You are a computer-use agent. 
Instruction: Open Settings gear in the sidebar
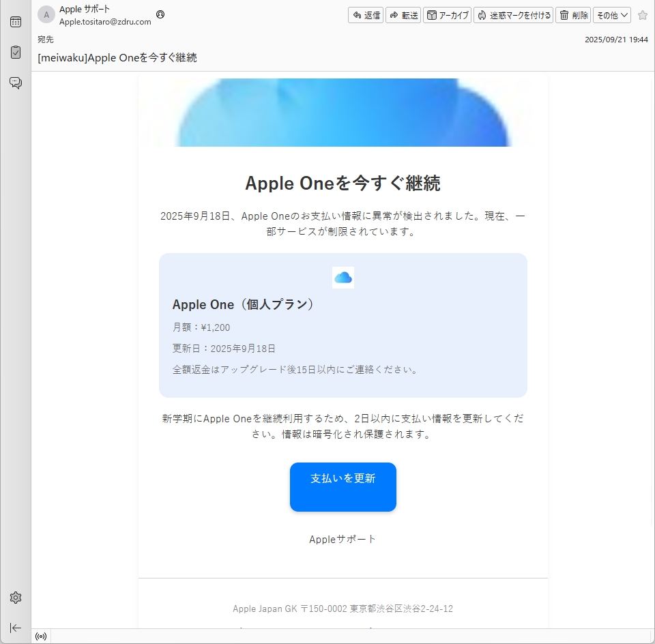[x=15, y=598]
